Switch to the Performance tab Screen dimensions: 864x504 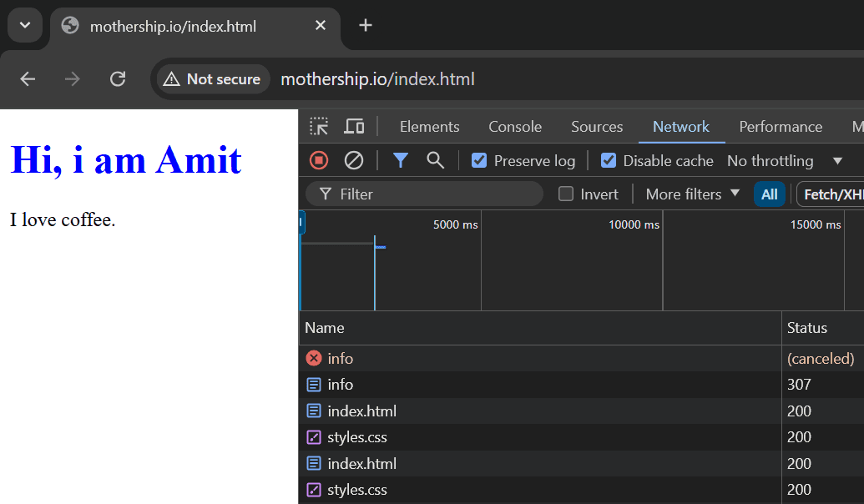[x=781, y=127]
